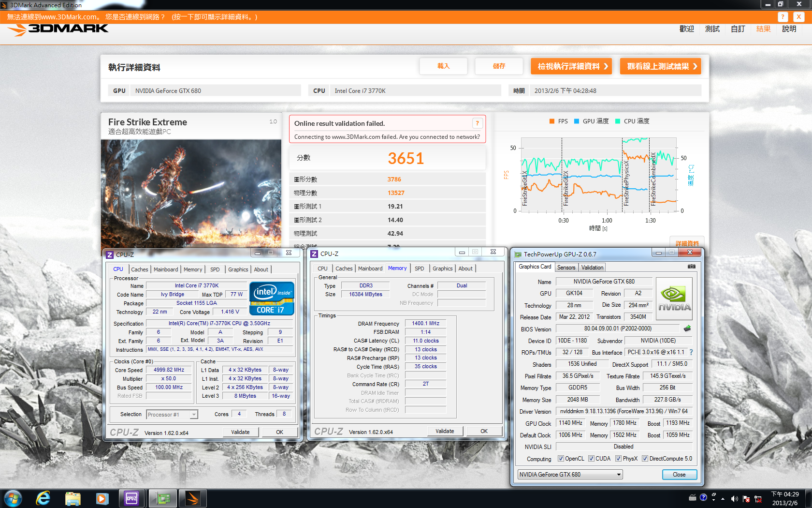The image size is (812, 508).
Task: Click the orange FPS legend swatch
Action: (552, 121)
